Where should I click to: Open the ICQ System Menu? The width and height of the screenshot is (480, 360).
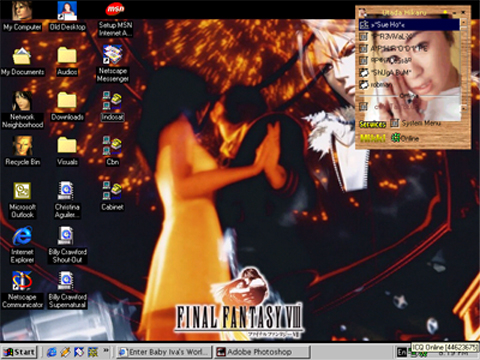[x=416, y=123]
